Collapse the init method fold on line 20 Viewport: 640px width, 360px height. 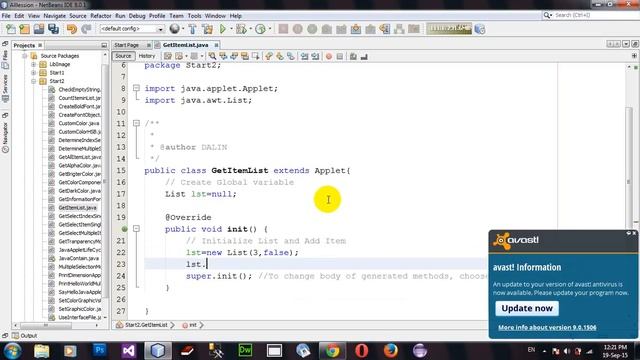pos(136,229)
